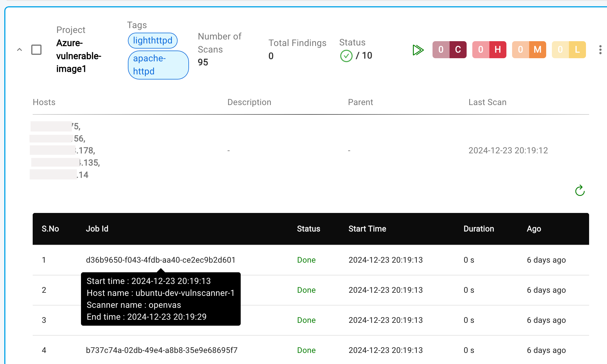This screenshot has width=607, height=364.
Task: Click Done status of job row 3
Action: coord(306,320)
